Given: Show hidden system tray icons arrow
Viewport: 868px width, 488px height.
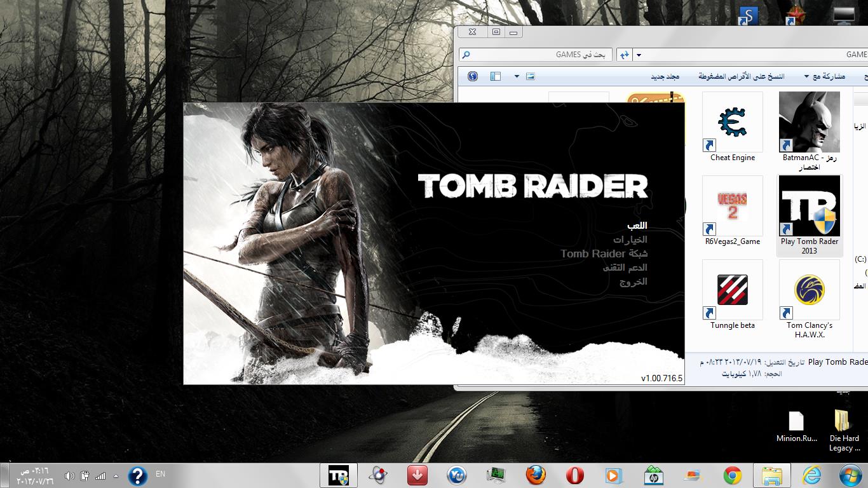Looking at the screenshot, I should point(116,476).
